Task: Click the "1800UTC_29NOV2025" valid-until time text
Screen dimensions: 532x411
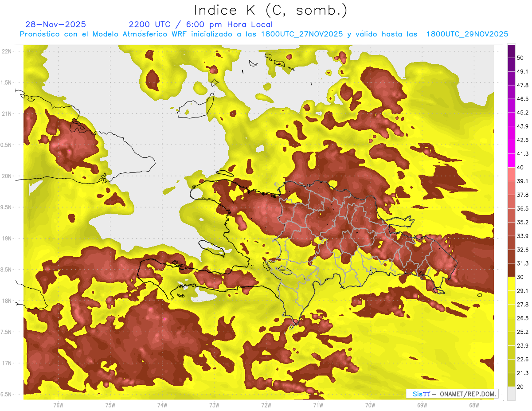Action: pos(467,34)
